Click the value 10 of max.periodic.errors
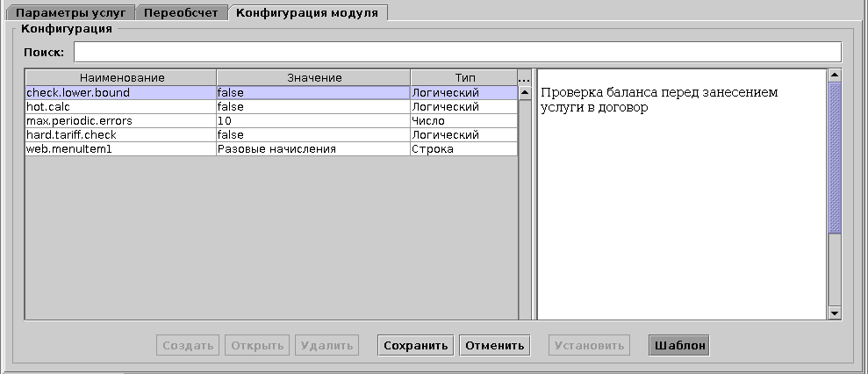 313,121
